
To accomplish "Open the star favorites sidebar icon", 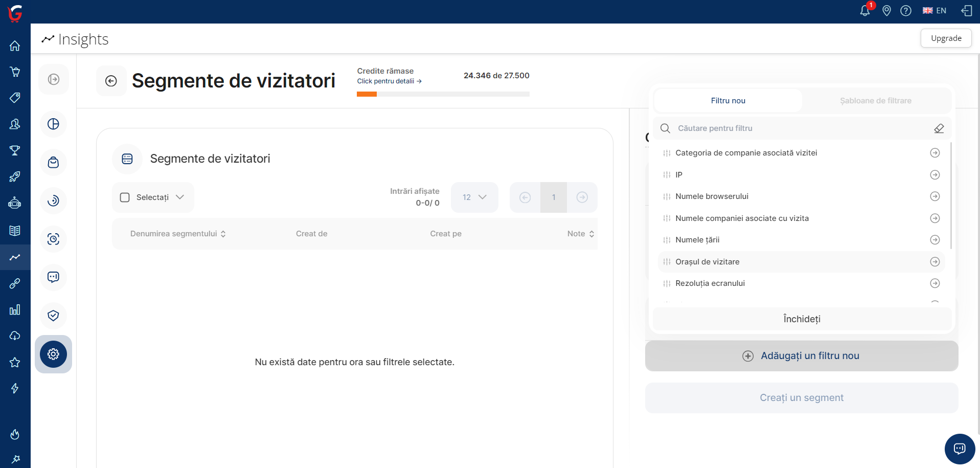I will (x=15, y=362).
